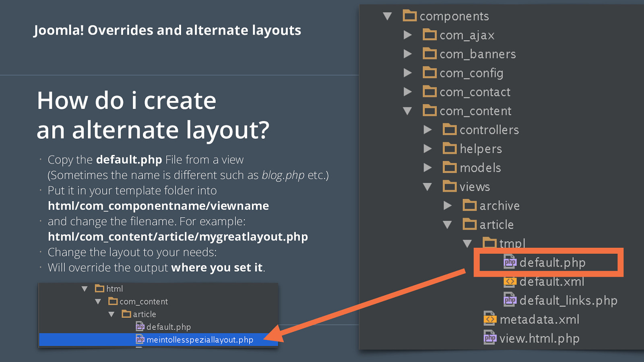Click italic 'blog.php' text
This screenshot has height=362, width=644.
pos(283,175)
